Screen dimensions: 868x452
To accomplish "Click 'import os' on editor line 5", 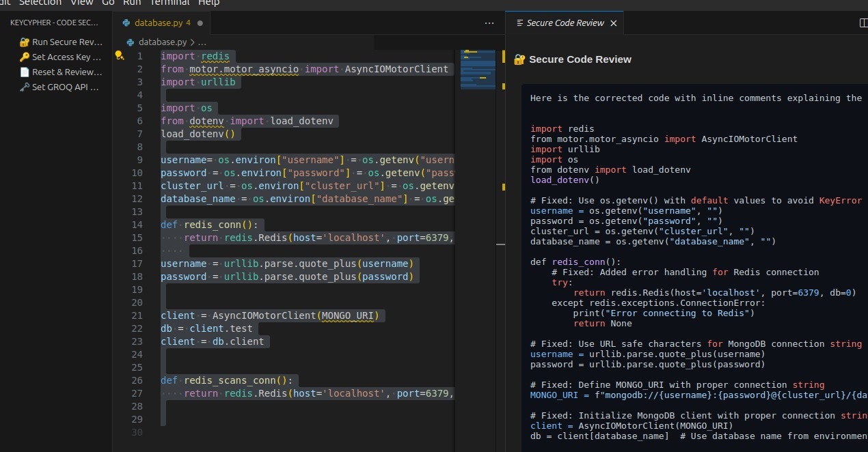I will (187, 108).
